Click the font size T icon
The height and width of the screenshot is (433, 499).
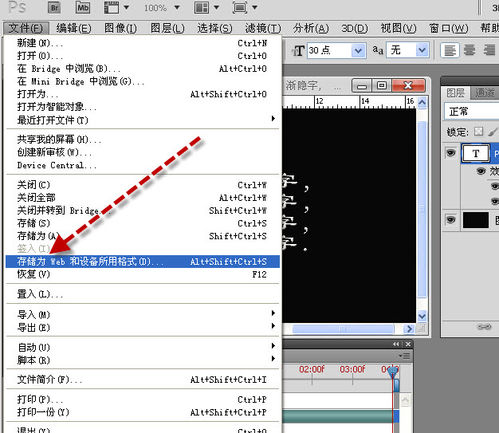point(298,51)
